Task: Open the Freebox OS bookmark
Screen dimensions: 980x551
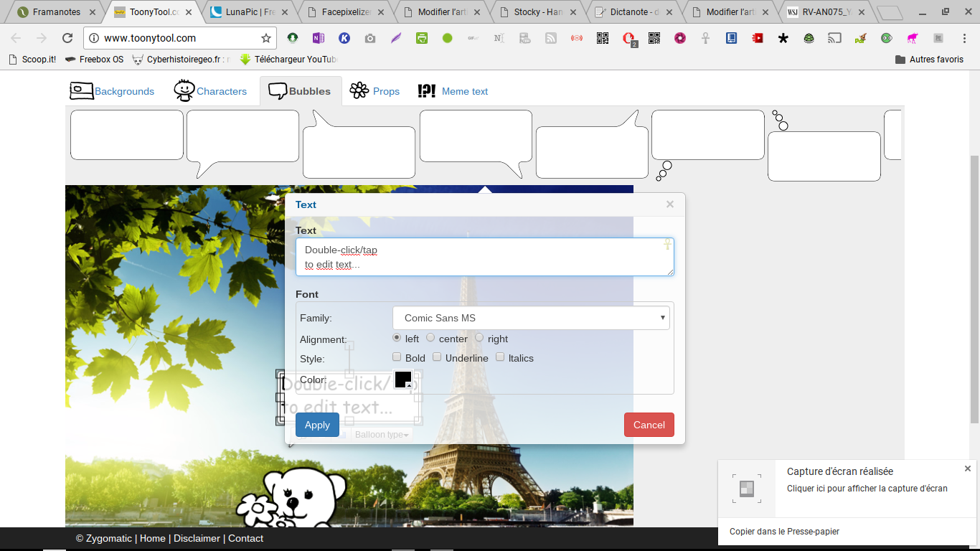Action: [x=94, y=60]
